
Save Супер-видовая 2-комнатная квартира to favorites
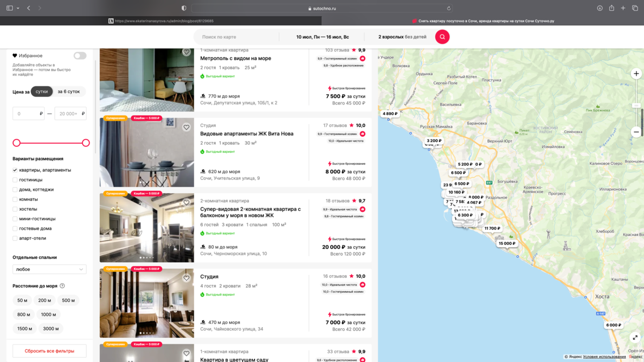tap(186, 203)
